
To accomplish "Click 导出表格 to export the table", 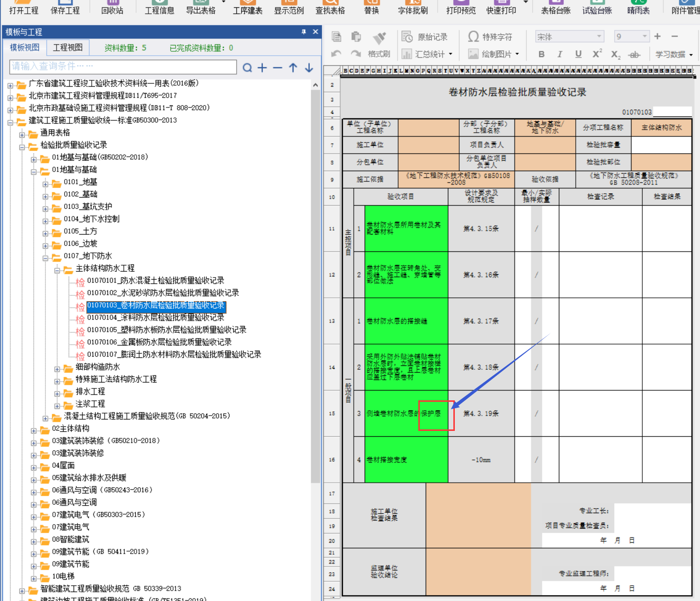I will click(201, 7).
